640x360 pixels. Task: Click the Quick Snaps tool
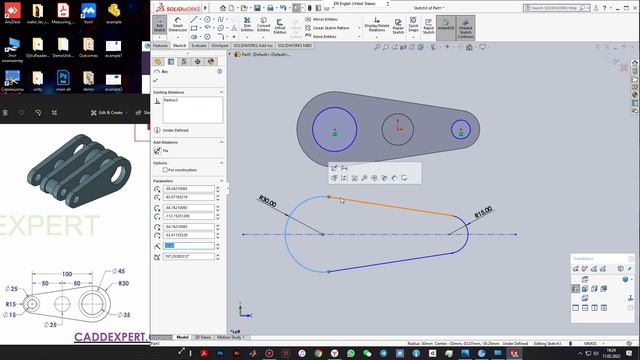pyautogui.click(x=413, y=24)
